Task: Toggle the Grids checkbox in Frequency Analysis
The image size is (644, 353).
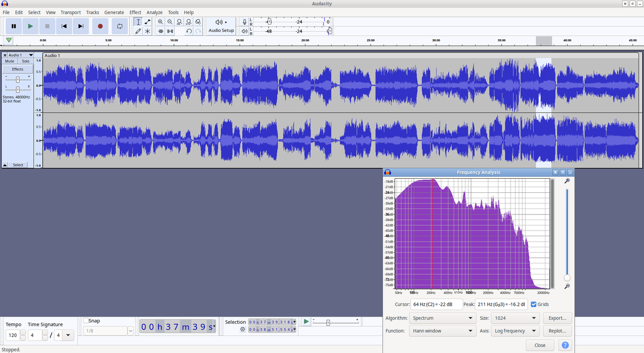Action: click(534, 304)
